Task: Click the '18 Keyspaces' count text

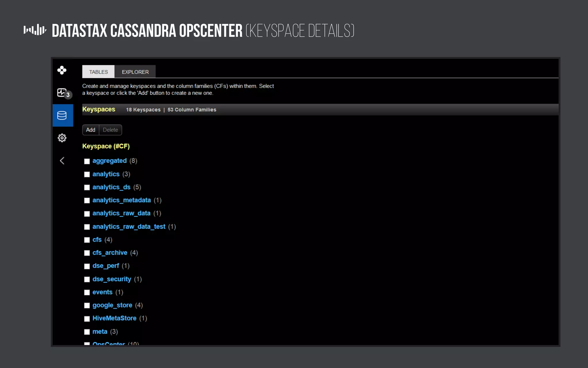Action: point(143,110)
